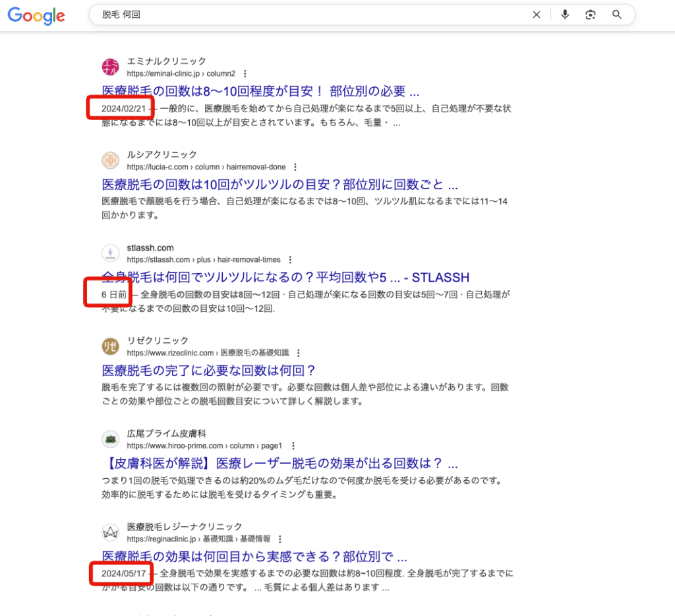Viewport: 675px width, 616px height.
Task: Open link 医療脱毛の効果は何回目から実感できる
Action: pos(254,556)
